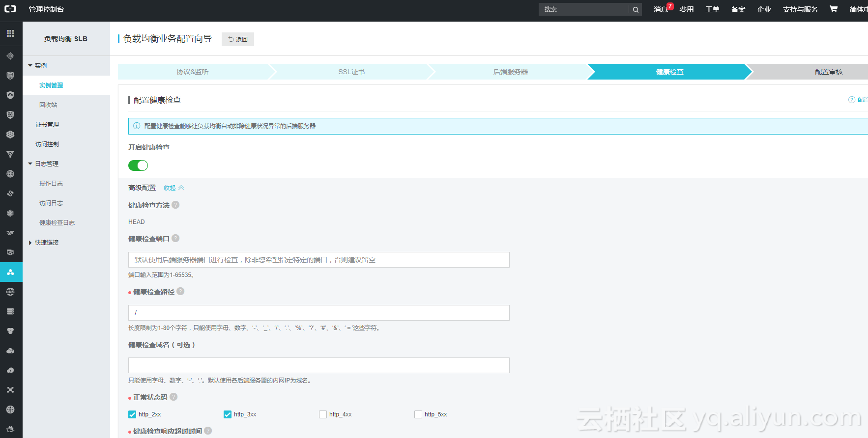
Task: Go to the 协议&监听 wizard step
Action: [193, 72]
